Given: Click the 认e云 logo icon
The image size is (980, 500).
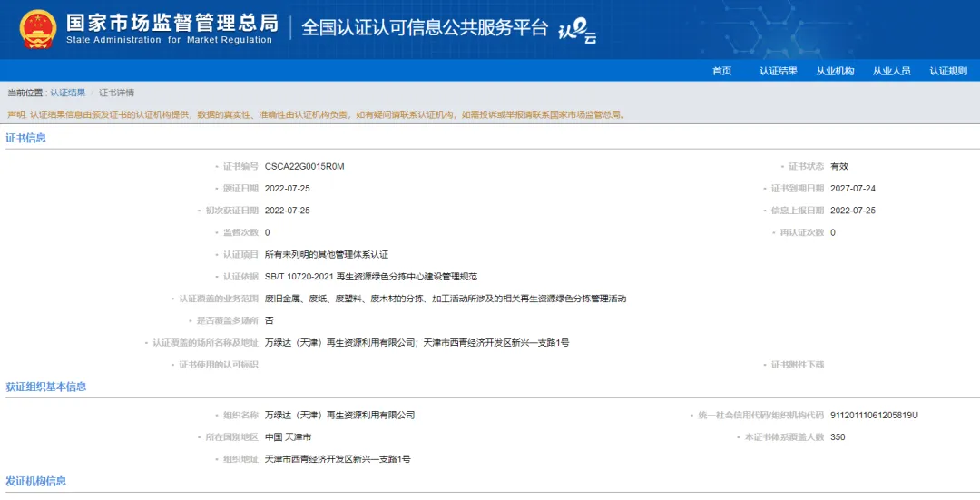Looking at the screenshot, I should (577, 30).
